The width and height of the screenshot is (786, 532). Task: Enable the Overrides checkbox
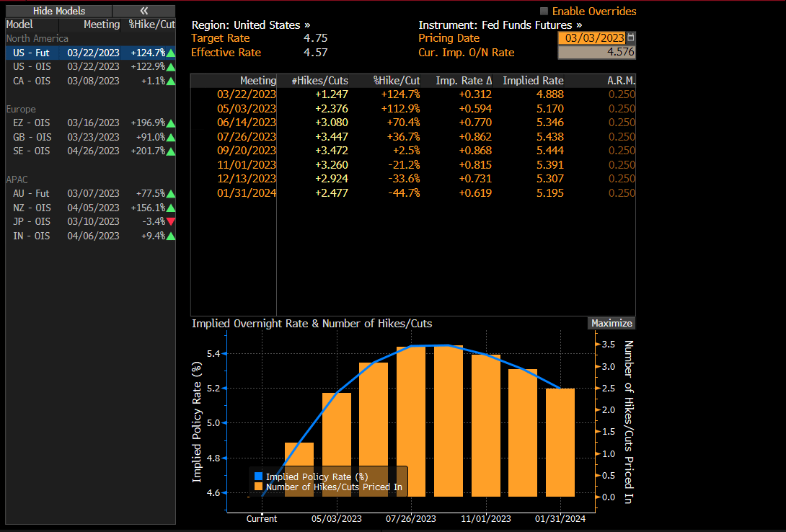544,12
